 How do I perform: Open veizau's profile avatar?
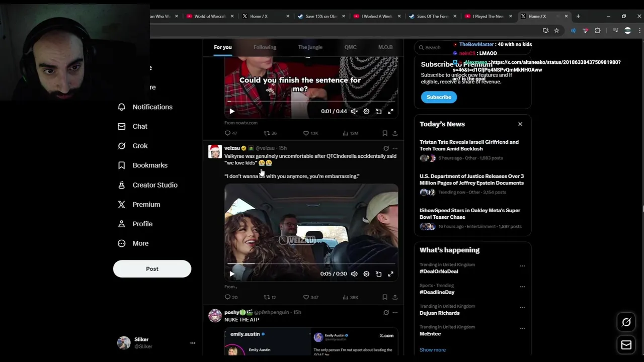pyautogui.click(x=215, y=151)
